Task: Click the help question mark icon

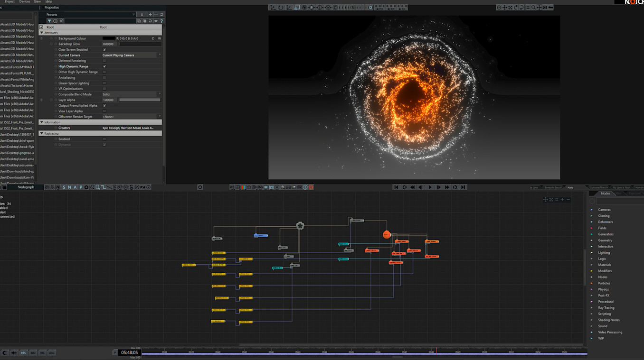Action: click(x=161, y=21)
